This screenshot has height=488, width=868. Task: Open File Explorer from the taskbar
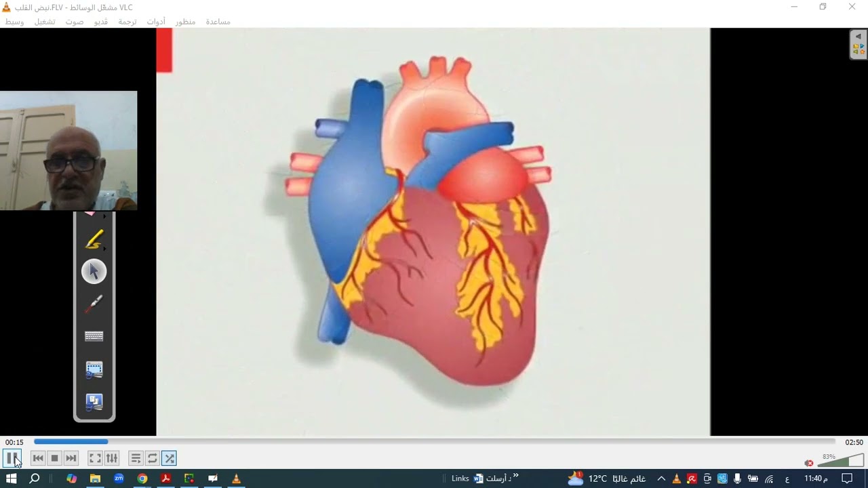tap(95, 479)
